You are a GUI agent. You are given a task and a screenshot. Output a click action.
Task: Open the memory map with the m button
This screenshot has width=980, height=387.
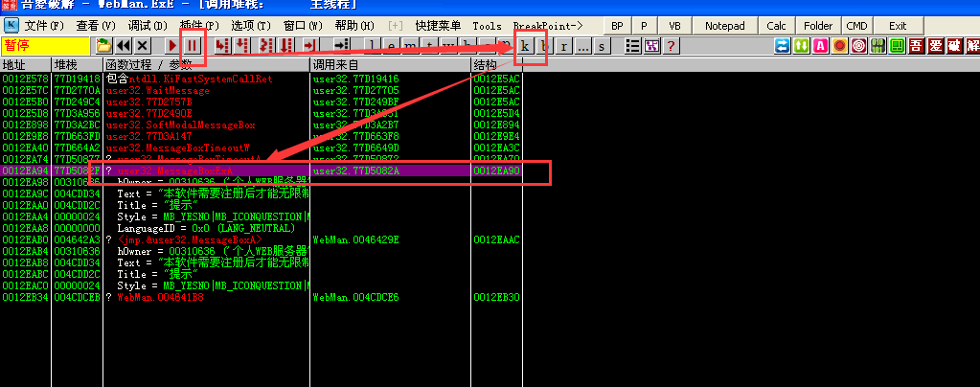410,46
